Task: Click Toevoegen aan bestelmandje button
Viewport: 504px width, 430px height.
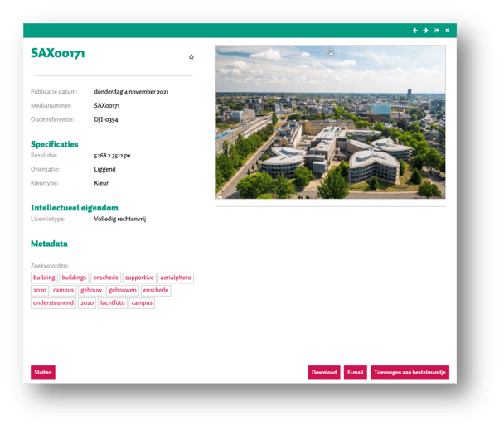Action: [x=409, y=373]
